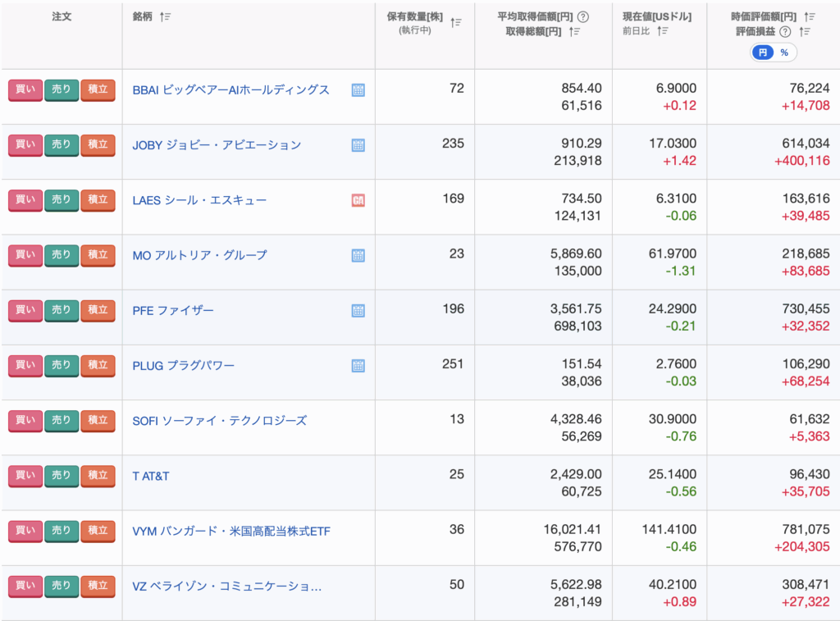Open the red CA icon for LAES
The width and height of the screenshot is (840, 621).
358,200
